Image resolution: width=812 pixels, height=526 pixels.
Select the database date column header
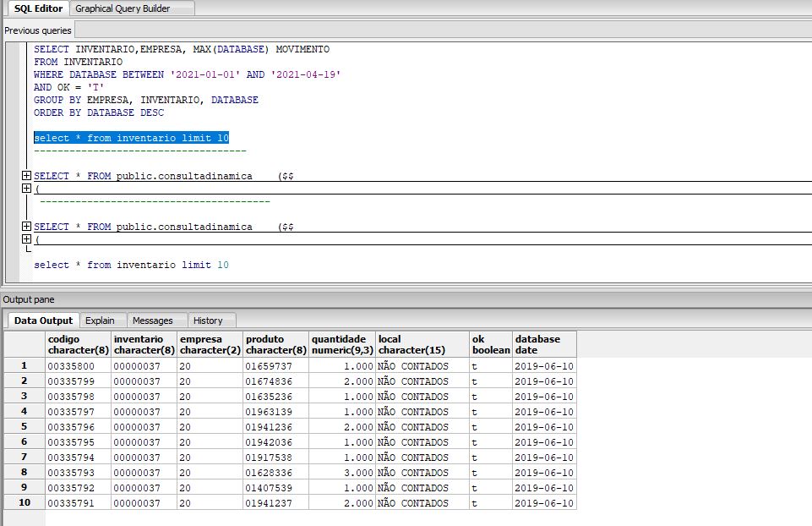click(543, 344)
